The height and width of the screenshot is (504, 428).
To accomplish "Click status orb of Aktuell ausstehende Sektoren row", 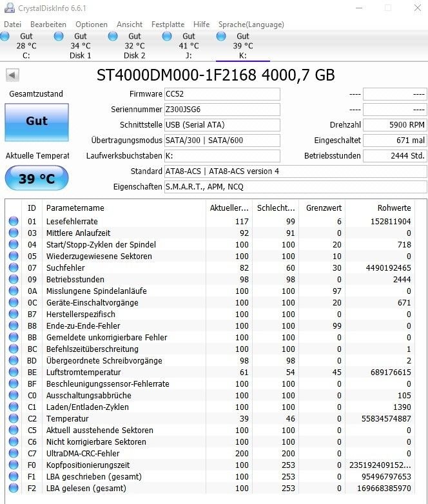I will coord(14,430).
